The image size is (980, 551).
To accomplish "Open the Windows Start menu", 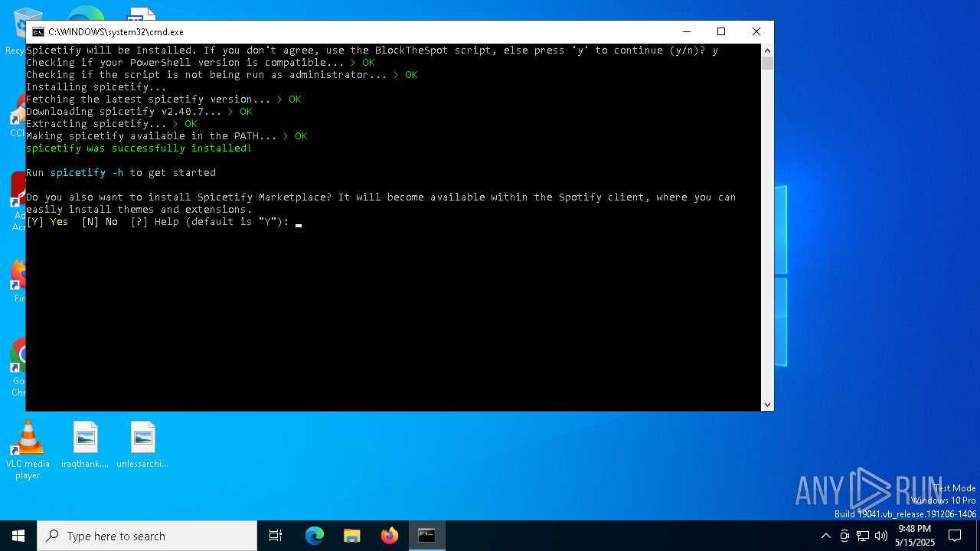I will tap(18, 536).
